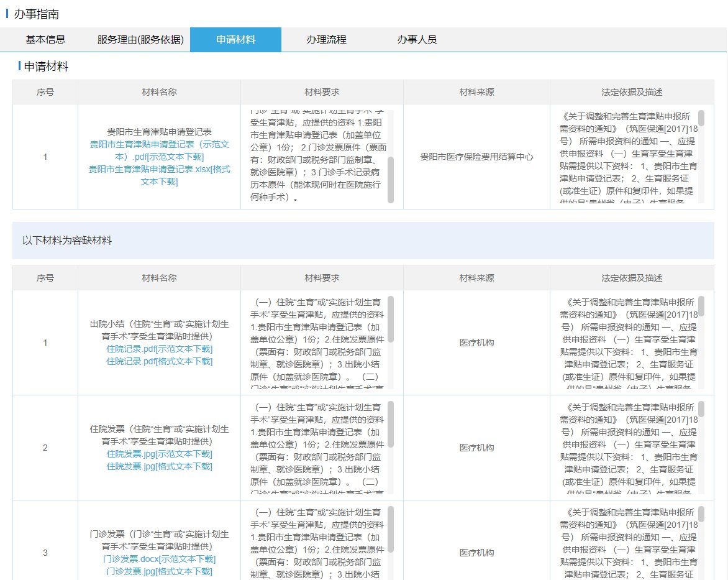Viewport: 728px width, 580px height.
Task: Go to the 办理流程 tab
Action: (x=326, y=40)
